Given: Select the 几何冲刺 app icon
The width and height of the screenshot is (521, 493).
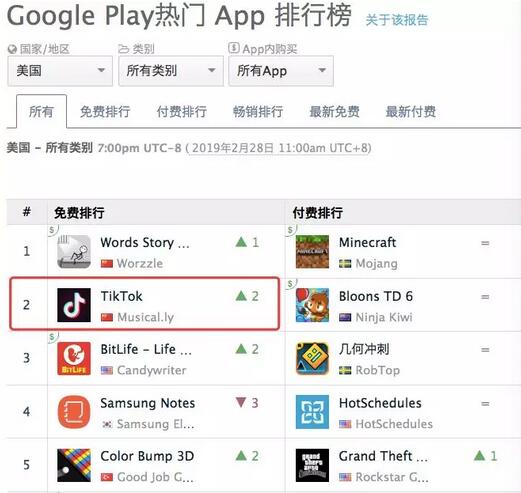Looking at the screenshot, I should tap(312, 358).
